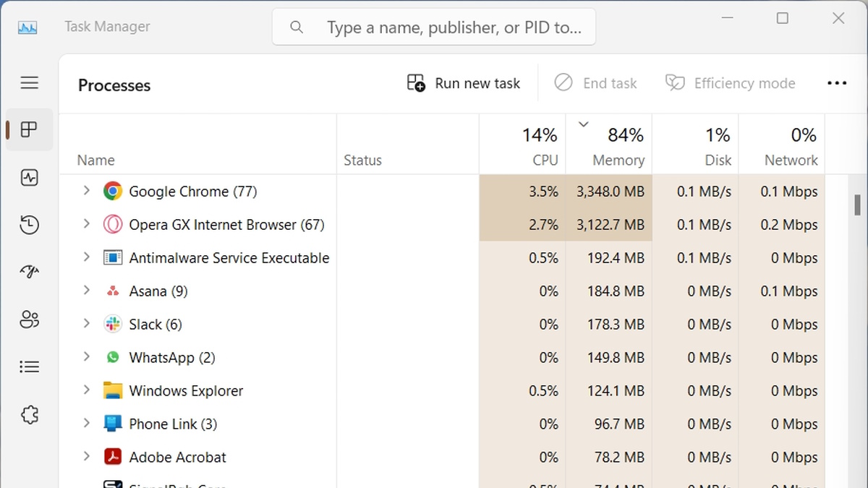This screenshot has height=488, width=868.
Task: Select the Windows Explorer row name
Action: pos(186,390)
